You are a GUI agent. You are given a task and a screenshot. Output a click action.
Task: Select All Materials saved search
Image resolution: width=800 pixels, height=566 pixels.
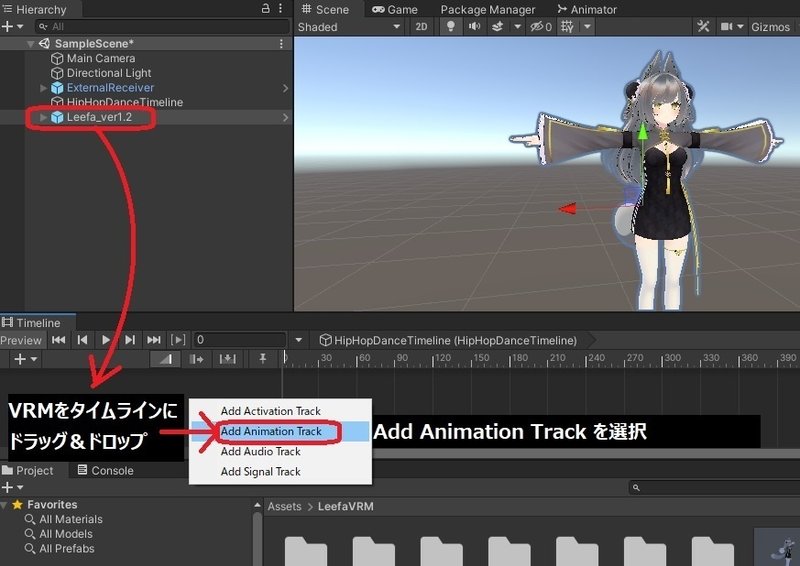[64, 520]
